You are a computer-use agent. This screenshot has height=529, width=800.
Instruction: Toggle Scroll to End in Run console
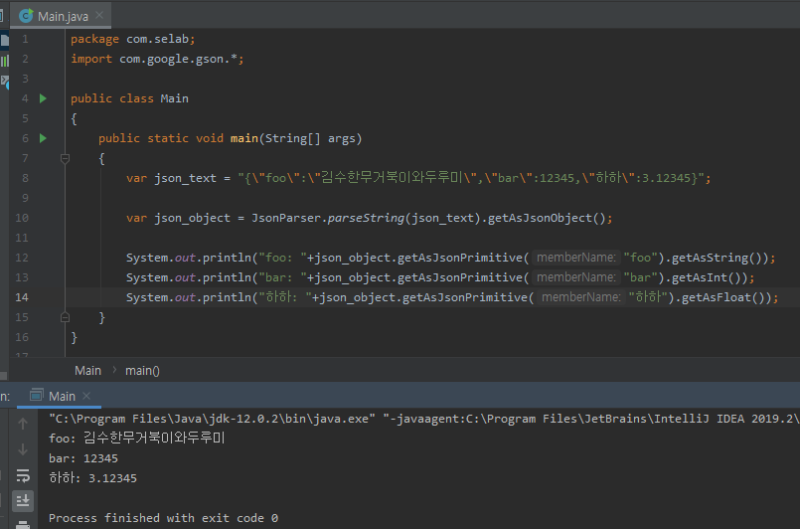22,499
